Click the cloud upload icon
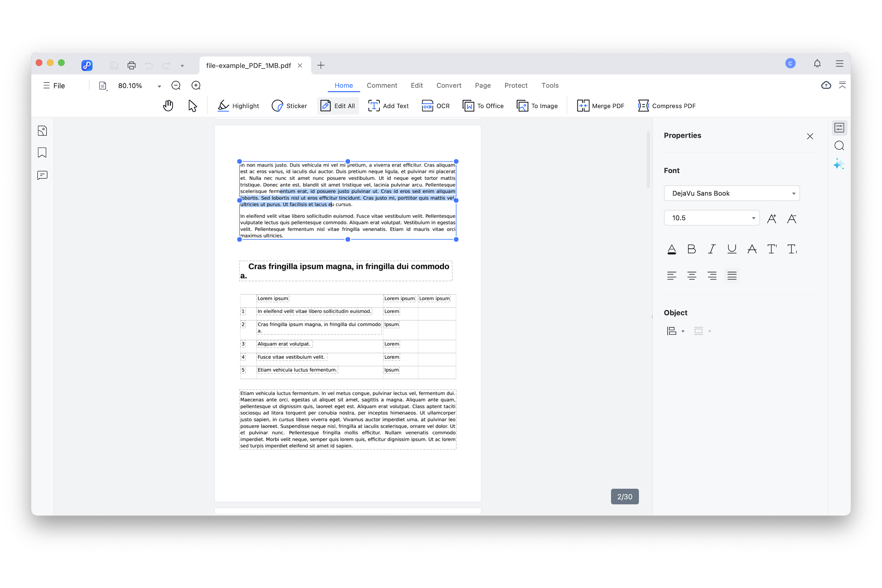 tap(826, 85)
